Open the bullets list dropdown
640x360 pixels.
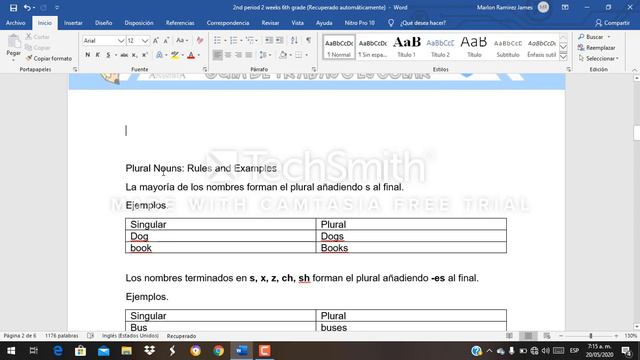tap(225, 40)
